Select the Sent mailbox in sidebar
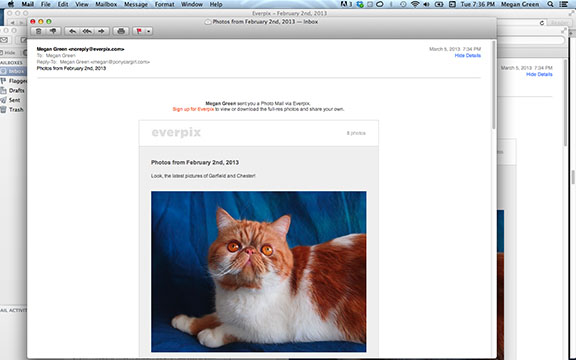Screen dimensions: 576x360 [x=13, y=100]
